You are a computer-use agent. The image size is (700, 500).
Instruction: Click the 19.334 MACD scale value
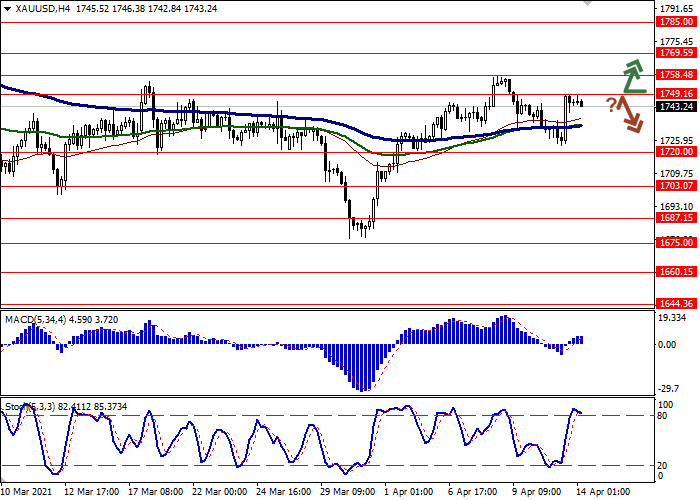coord(672,318)
